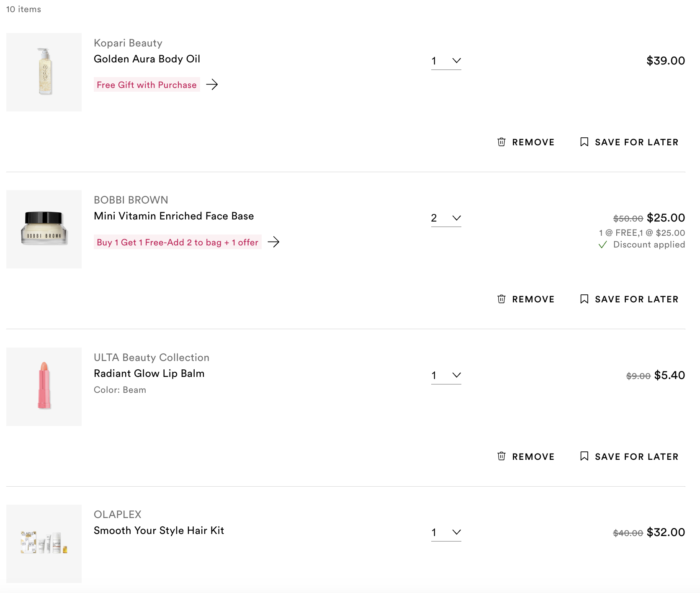Open Golden Aura Body Oil product title
Image resolution: width=700 pixels, height=593 pixels.
pyautogui.click(x=147, y=59)
